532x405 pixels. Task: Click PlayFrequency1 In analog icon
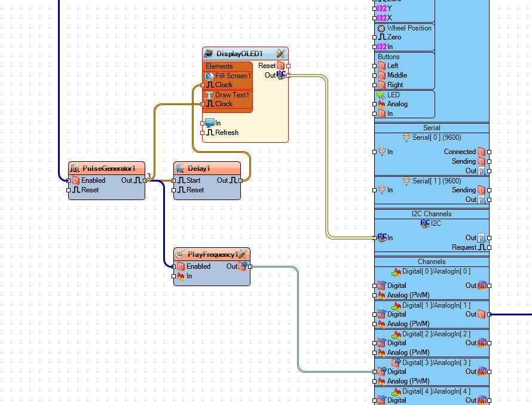point(181,276)
